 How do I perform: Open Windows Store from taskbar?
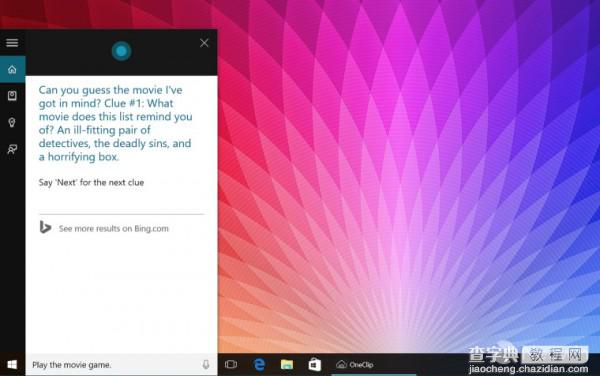click(315, 364)
